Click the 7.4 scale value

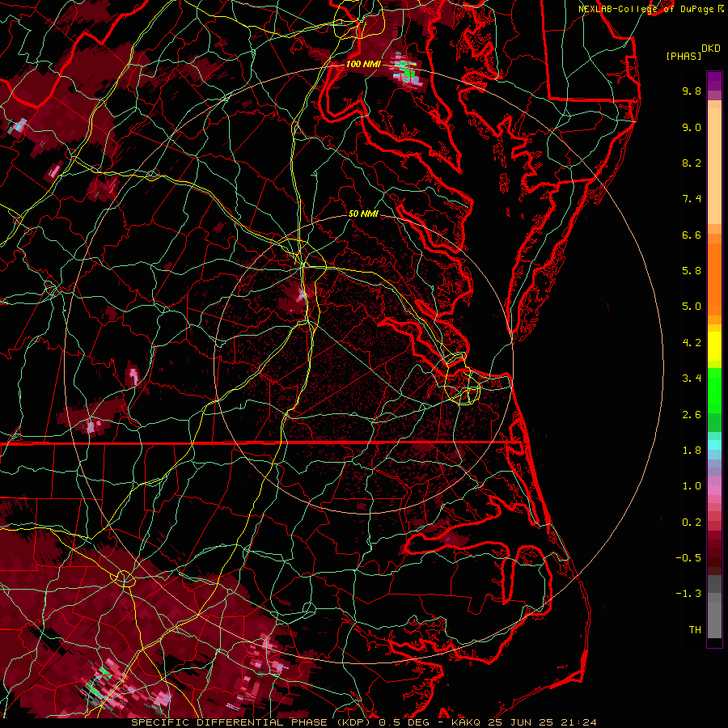(x=692, y=199)
